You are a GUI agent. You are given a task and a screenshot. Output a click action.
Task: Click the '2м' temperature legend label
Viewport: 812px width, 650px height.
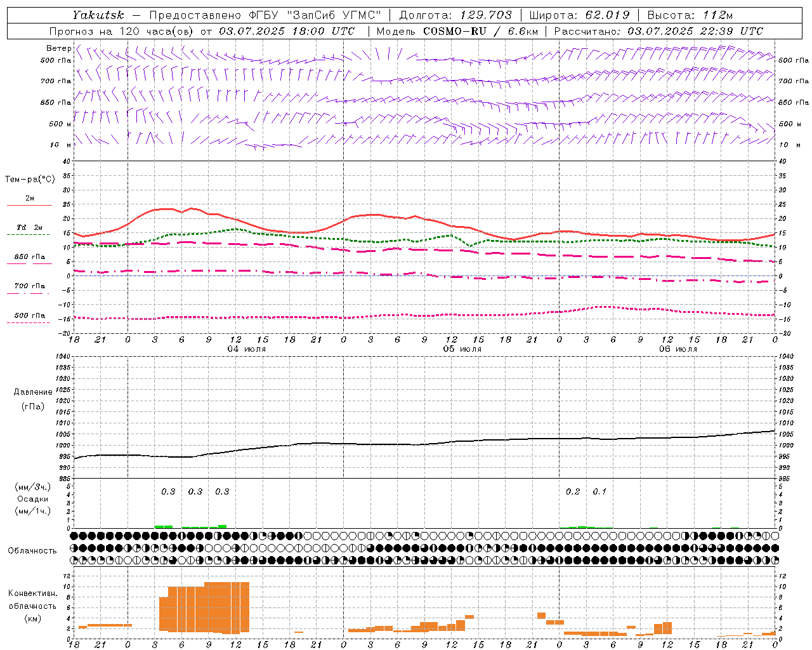point(30,198)
